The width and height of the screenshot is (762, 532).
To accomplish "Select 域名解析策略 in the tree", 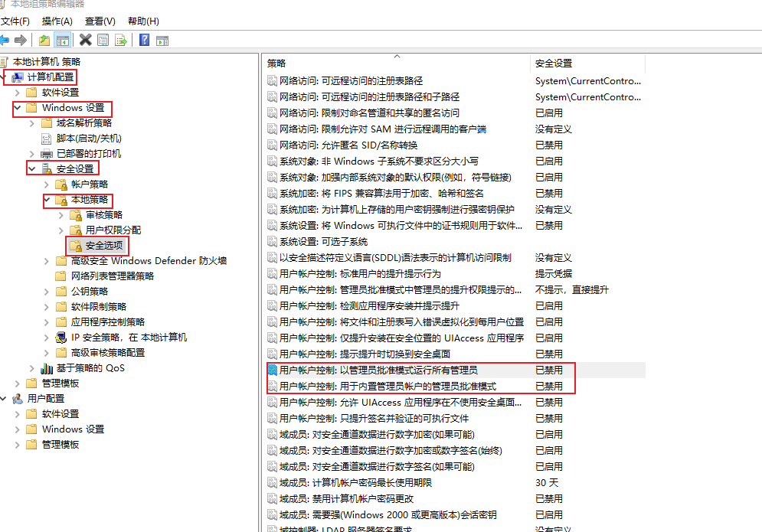I will pos(84,123).
